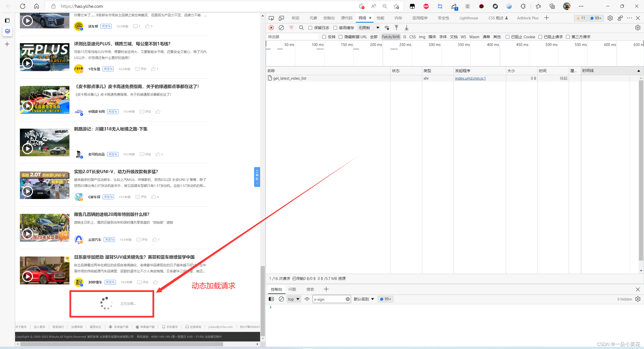Image resolution: width=644 pixels, height=349 pixels.
Task: Check the 反转 filter option
Action: [x=324, y=37]
